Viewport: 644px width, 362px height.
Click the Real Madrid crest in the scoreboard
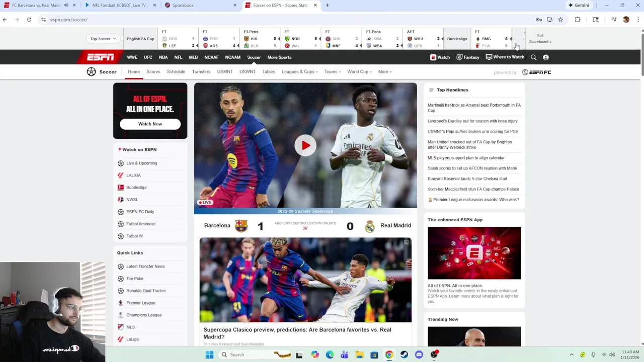(x=370, y=226)
